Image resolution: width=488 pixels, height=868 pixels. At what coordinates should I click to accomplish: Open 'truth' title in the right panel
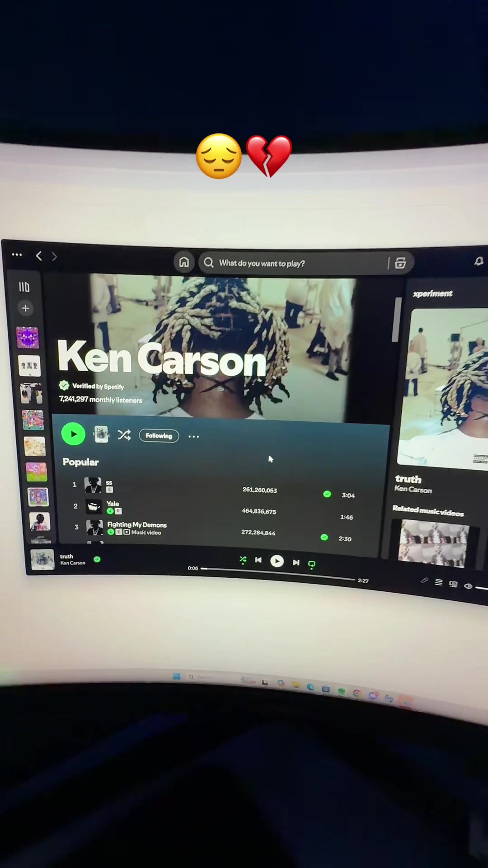(408, 479)
